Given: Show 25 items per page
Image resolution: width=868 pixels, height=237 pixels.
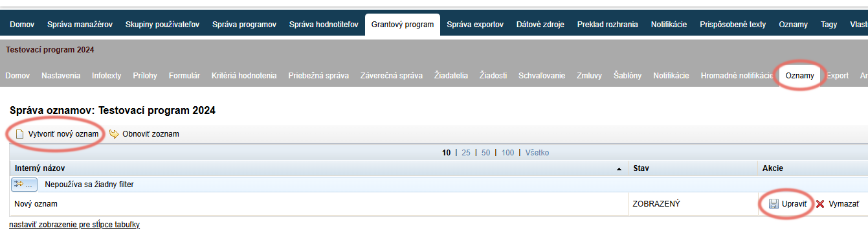Looking at the screenshot, I should (466, 153).
